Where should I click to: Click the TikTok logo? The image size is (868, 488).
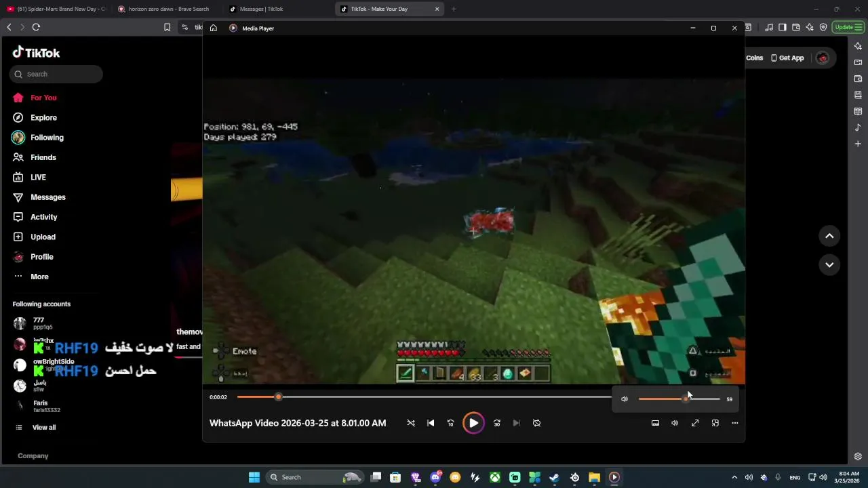coord(37,53)
